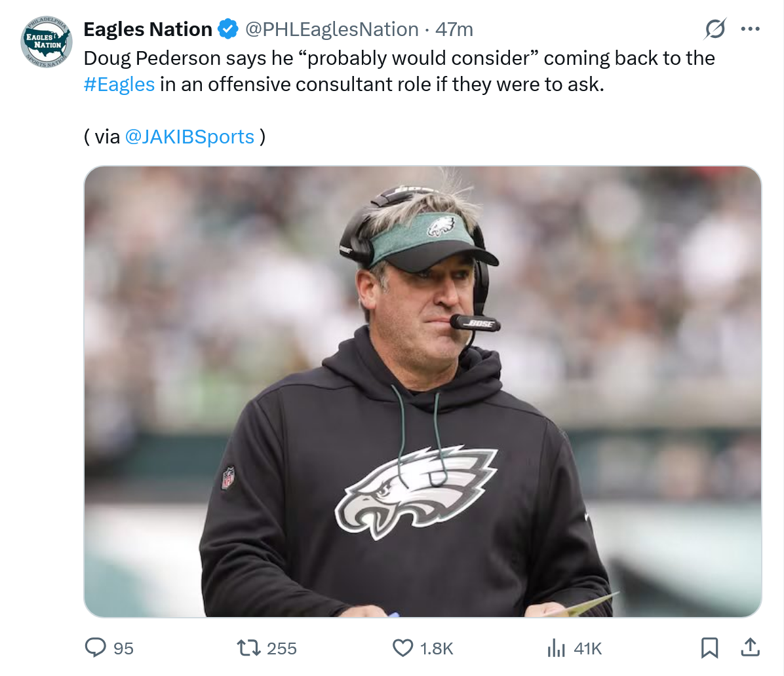Enlarge the Doug Pederson photo
The height and width of the screenshot is (676, 784).
coord(423,391)
